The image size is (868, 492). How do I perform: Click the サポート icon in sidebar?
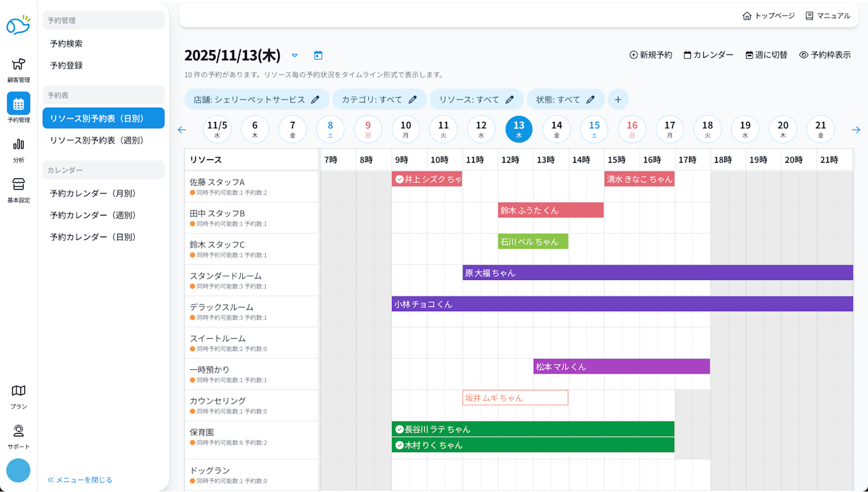pyautogui.click(x=18, y=436)
